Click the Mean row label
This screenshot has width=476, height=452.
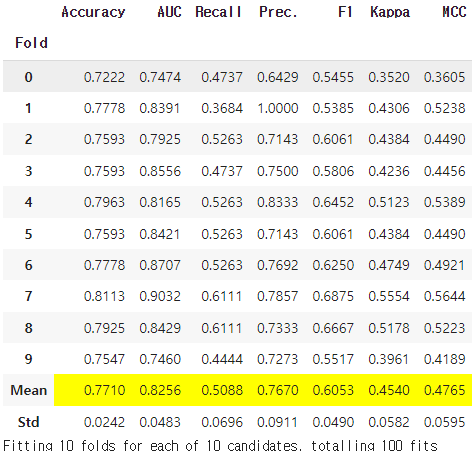(29, 390)
